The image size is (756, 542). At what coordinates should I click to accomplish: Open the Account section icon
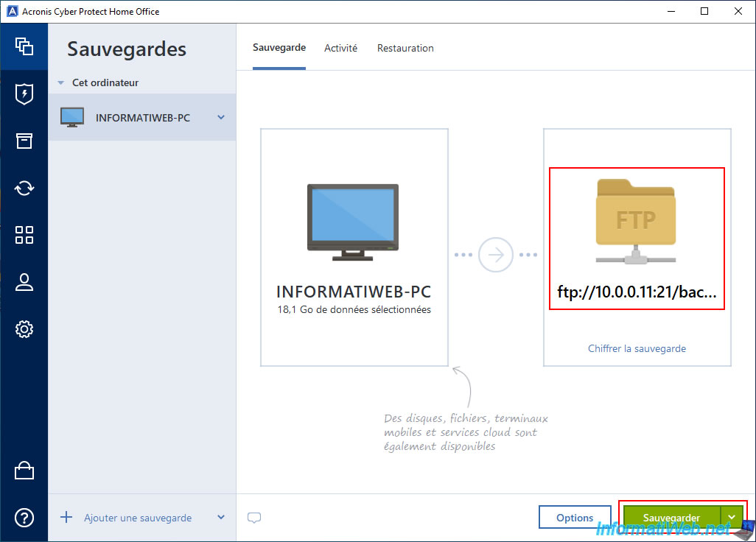[x=24, y=282]
